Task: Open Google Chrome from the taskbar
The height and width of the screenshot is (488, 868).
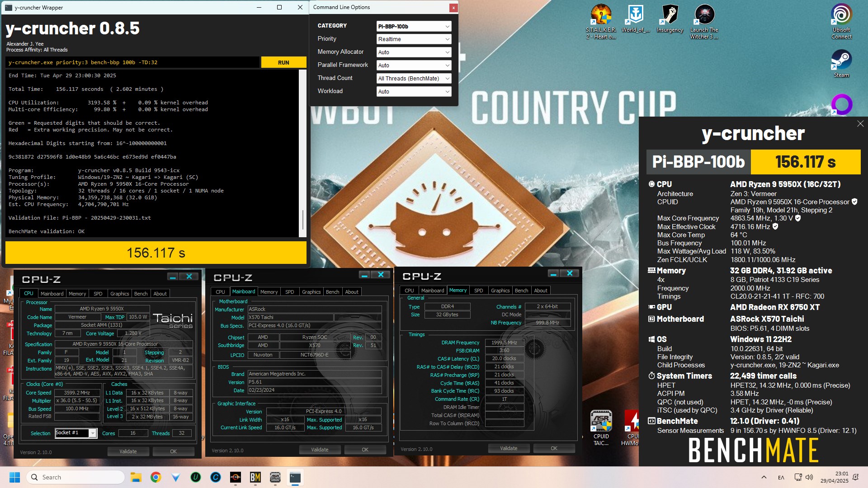Action: [x=156, y=477]
